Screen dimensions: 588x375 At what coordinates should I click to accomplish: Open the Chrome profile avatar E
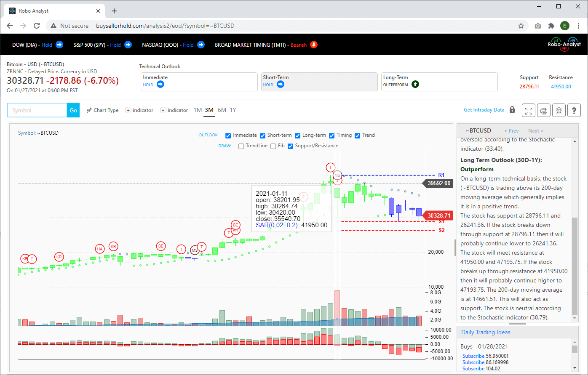tap(565, 26)
